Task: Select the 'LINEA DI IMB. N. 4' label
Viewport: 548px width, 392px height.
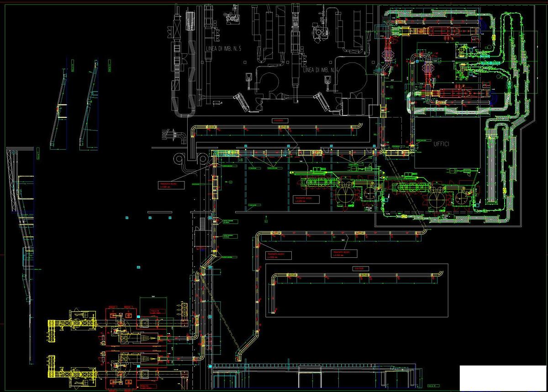Action: pos(320,70)
